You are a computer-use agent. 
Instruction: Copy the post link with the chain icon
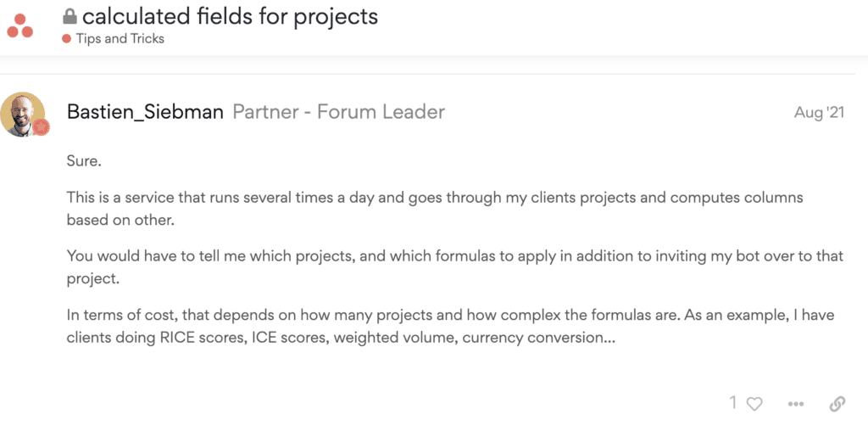coord(837,404)
